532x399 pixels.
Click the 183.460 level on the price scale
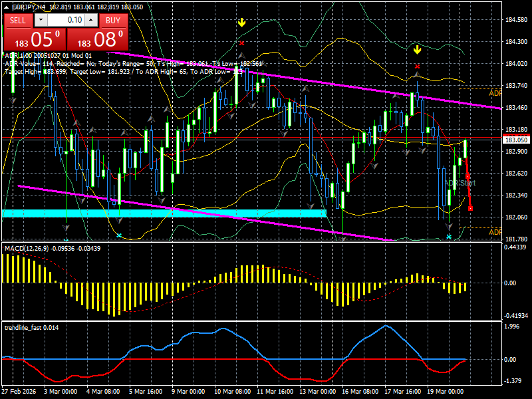tap(517, 108)
